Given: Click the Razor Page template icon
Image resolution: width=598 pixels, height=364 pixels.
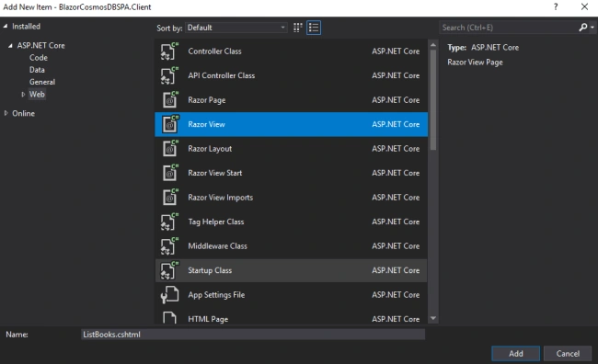Looking at the screenshot, I should coord(169,100).
